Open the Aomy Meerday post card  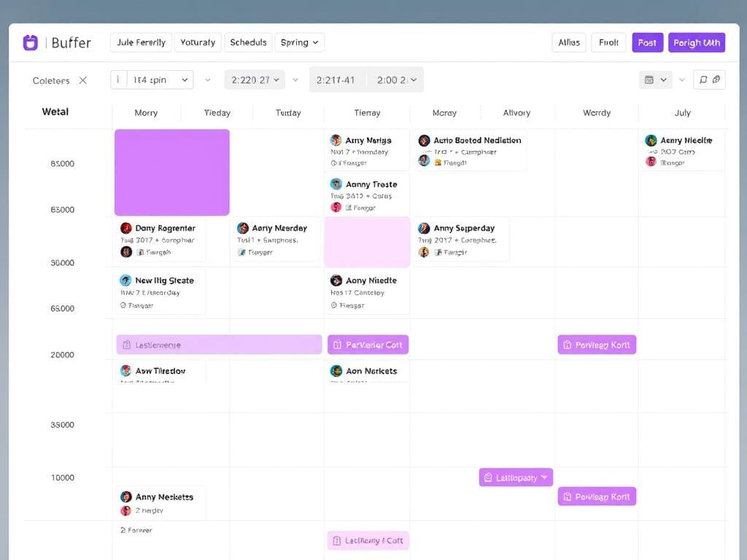pyautogui.click(x=276, y=239)
